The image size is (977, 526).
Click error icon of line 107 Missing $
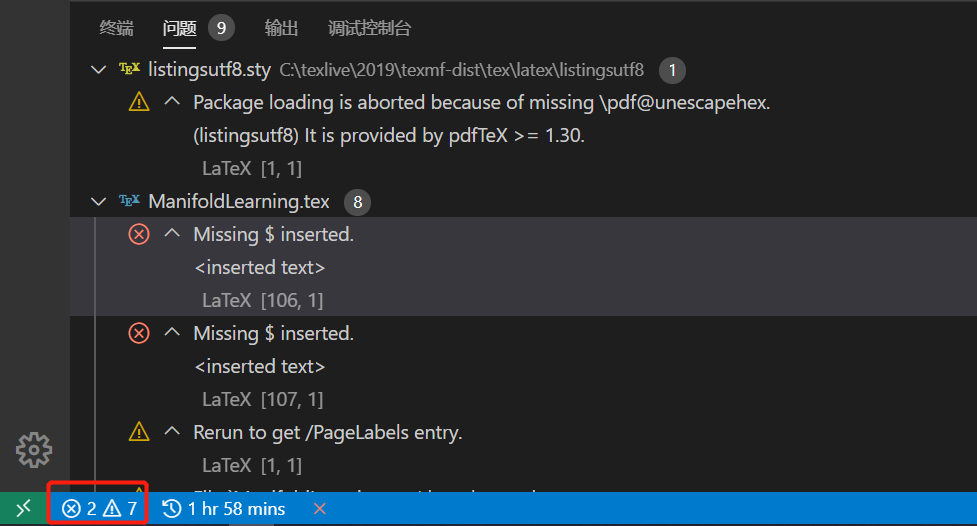[139, 333]
